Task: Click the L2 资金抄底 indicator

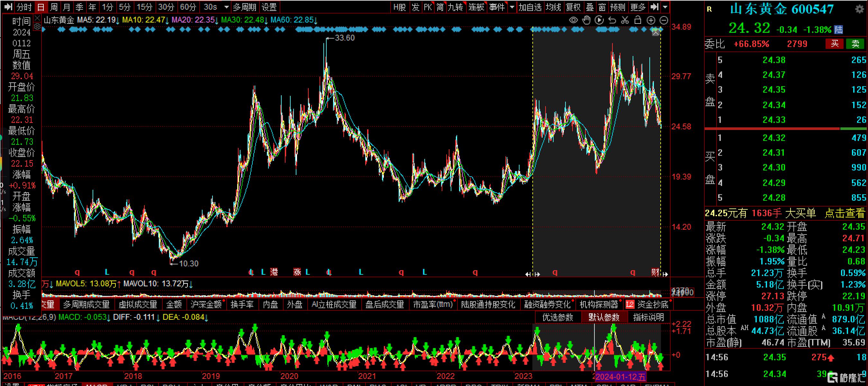Action: [647, 304]
